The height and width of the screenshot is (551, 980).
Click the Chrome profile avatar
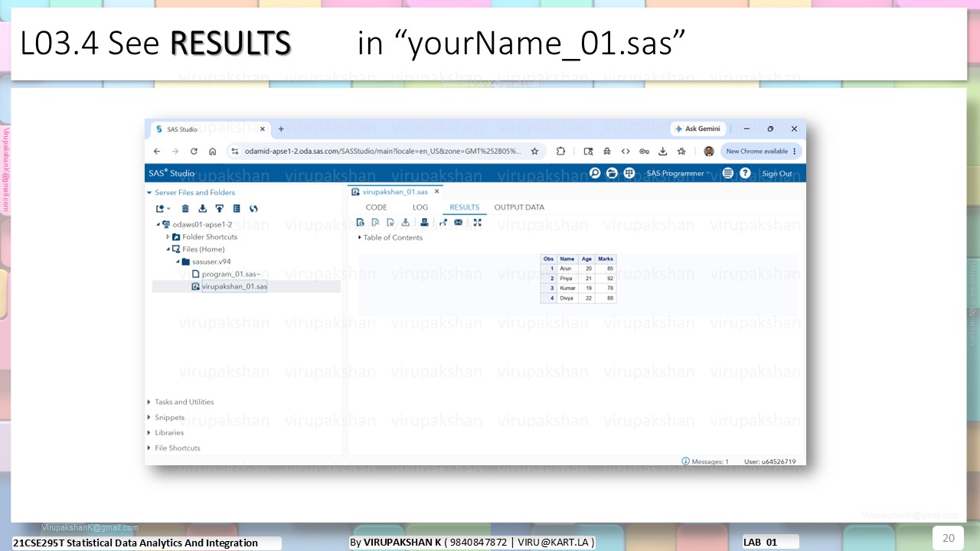pos(709,152)
